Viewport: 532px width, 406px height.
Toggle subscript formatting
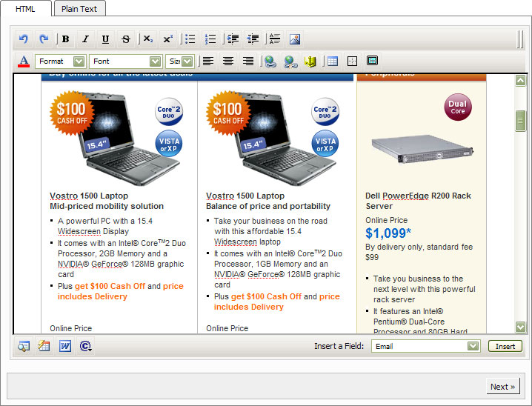[x=148, y=39]
